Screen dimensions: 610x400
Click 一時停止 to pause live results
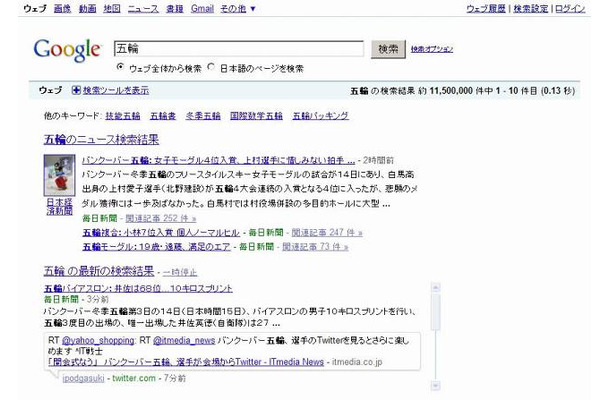(180, 272)
